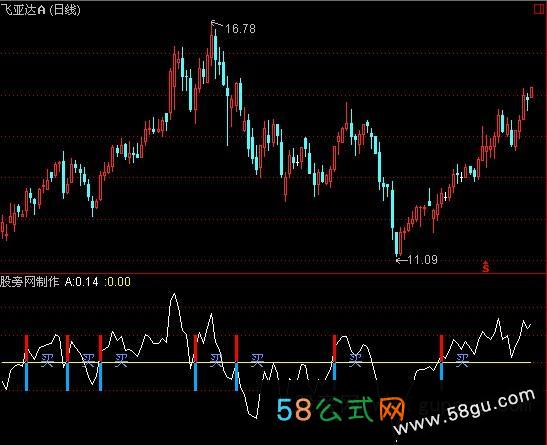This screenshot has width=547, height=445.
Task: Click the 飞亚达A (日线) chart title
Action: (x=40, y=10)
